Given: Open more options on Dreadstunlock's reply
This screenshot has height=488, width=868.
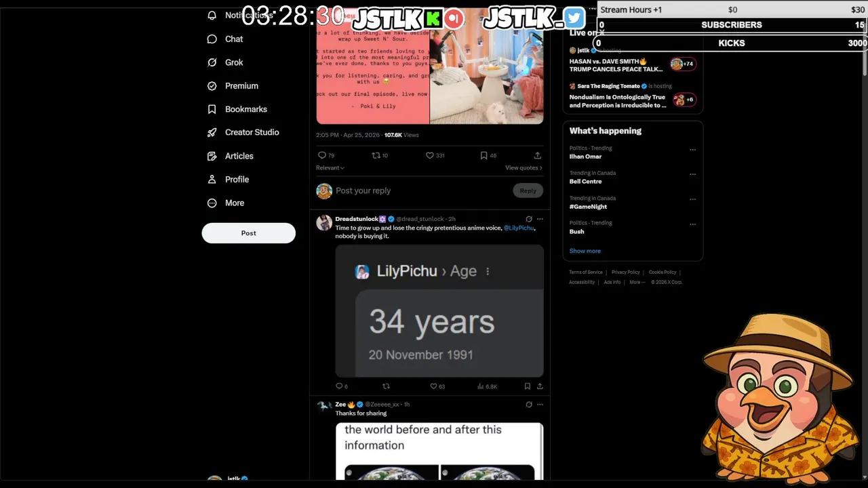Looking at the screenshot, I should 540,219.
